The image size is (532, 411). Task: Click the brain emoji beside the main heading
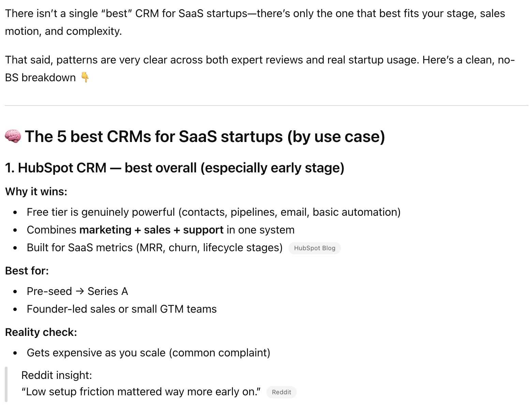13,137
